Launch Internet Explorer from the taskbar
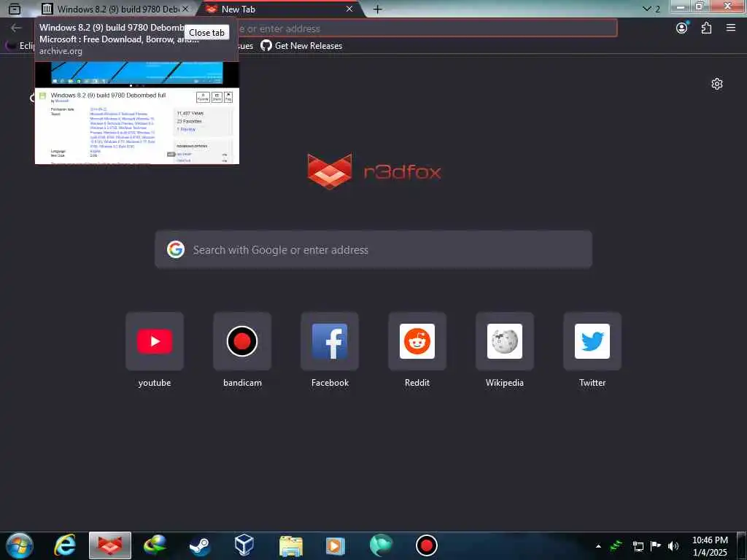Screen dimensions: 747x560 click(x=65, y=545)
